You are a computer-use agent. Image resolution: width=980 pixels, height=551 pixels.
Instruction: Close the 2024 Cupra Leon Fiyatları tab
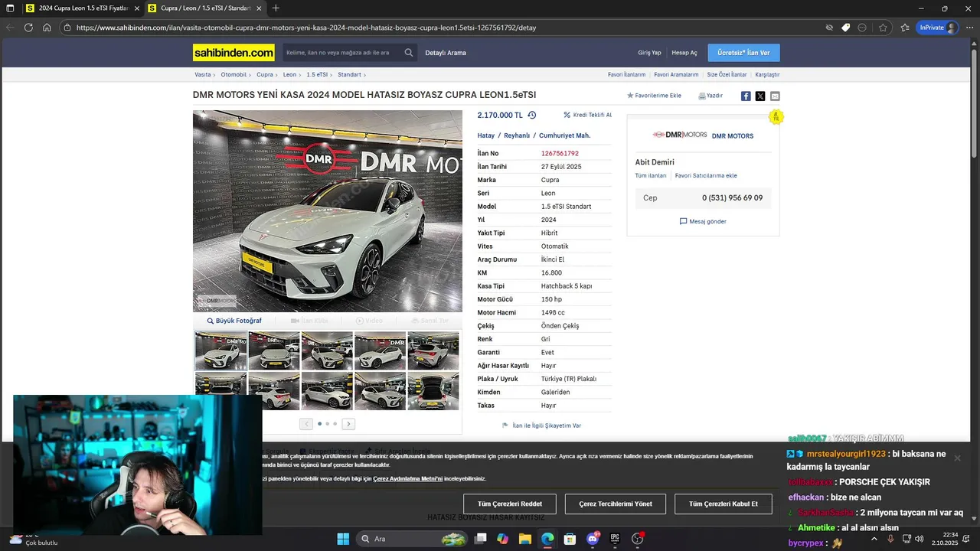point(136,8)
